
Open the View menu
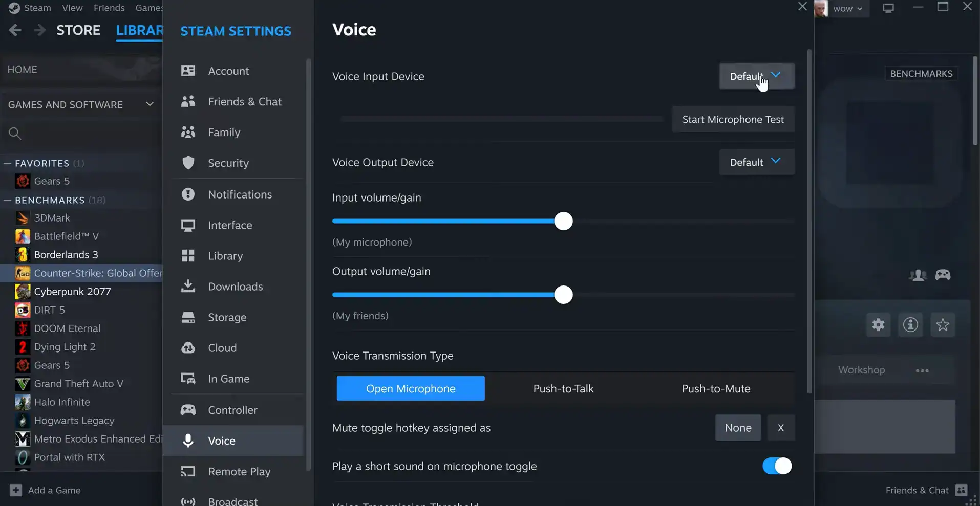tap(72, 8)
